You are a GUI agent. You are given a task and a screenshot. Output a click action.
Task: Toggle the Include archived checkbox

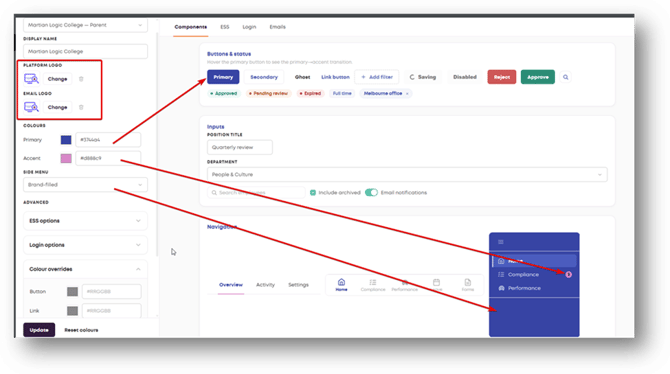coord(313,193)
